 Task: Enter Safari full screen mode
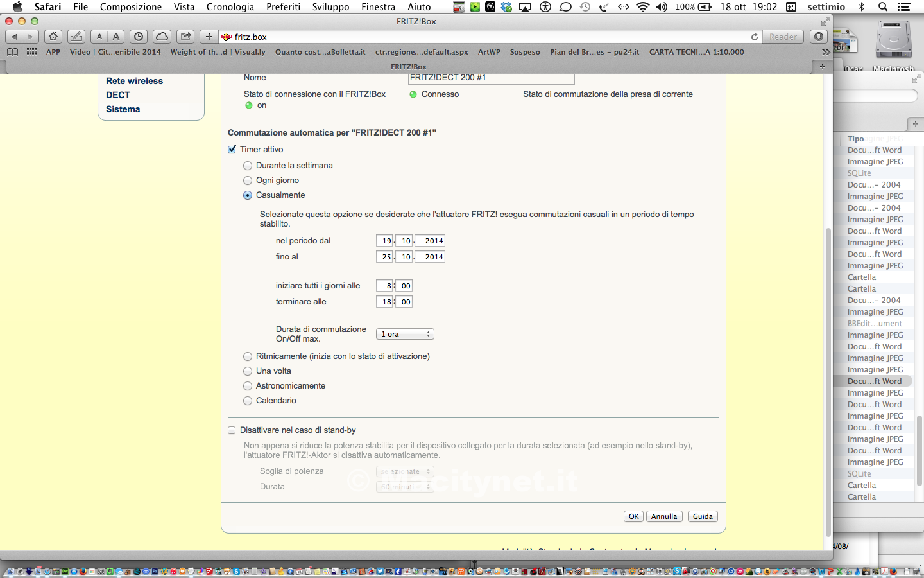[825, 21]
